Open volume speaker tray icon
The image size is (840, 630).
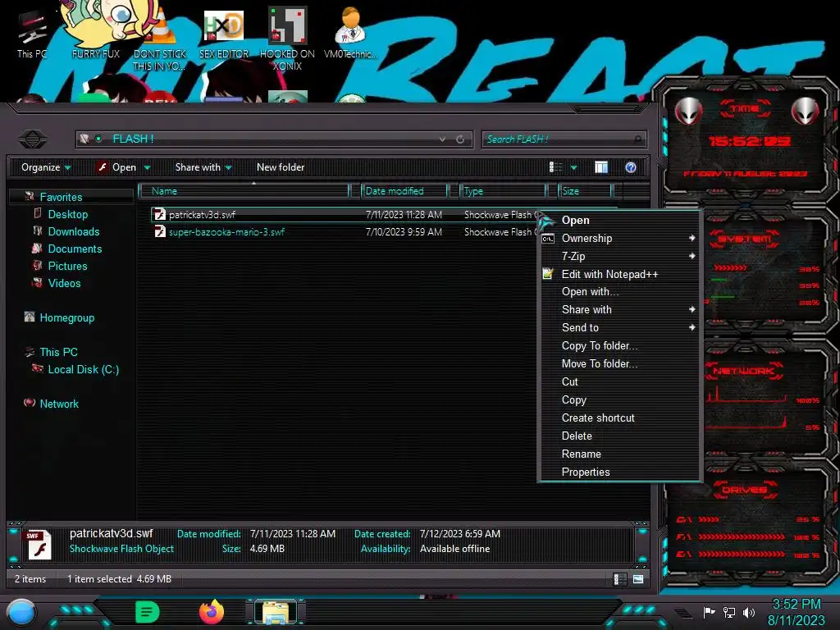point(749,612)
